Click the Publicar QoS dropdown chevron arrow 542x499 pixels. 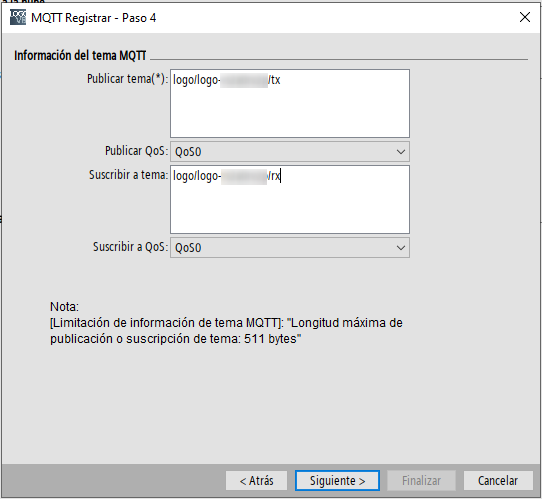coord(401,152)
